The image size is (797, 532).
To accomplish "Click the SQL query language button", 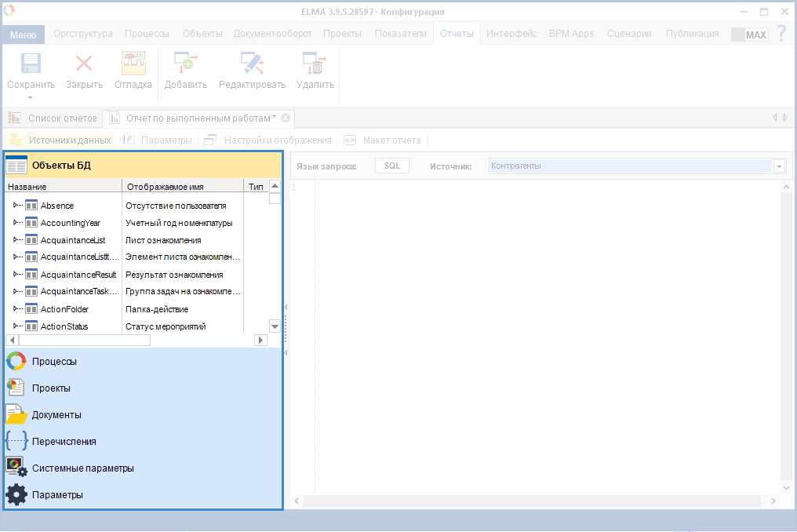I will pos(392,166).
